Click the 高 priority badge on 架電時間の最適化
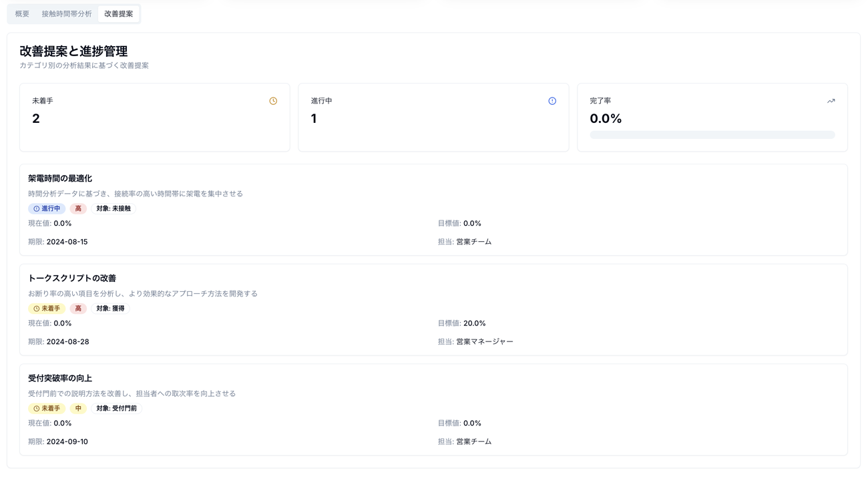 tap(78, 208)
